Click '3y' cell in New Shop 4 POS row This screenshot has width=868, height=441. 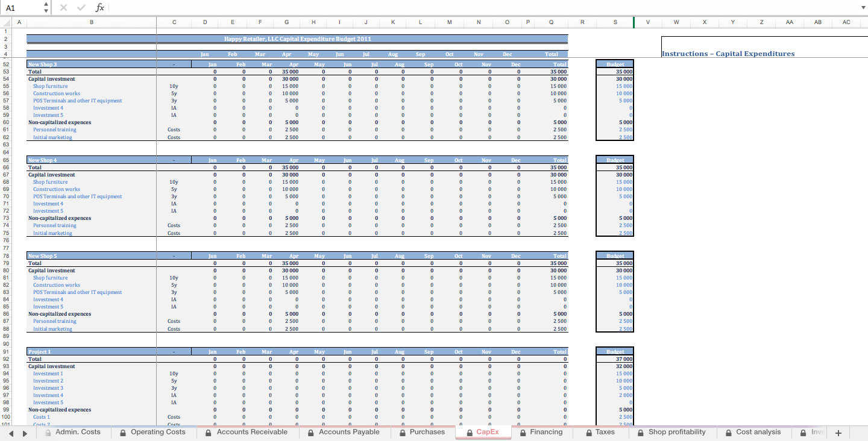(174, 196)
